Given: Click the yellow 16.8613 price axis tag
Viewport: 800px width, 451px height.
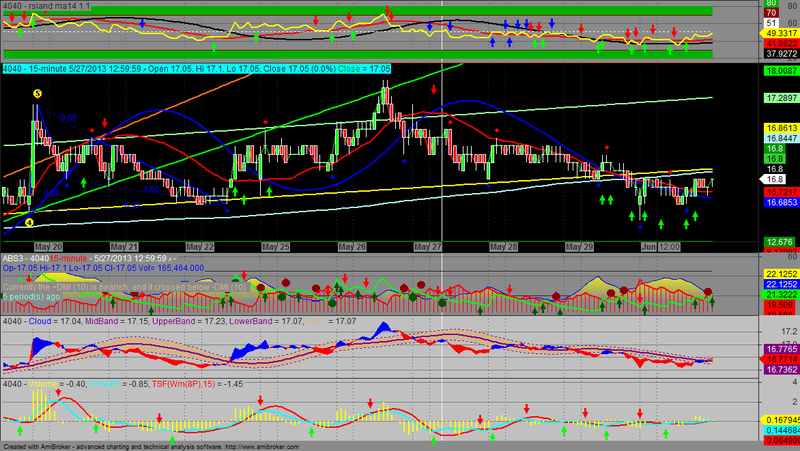Looking at the screenshot, I should tap(781, 128).
